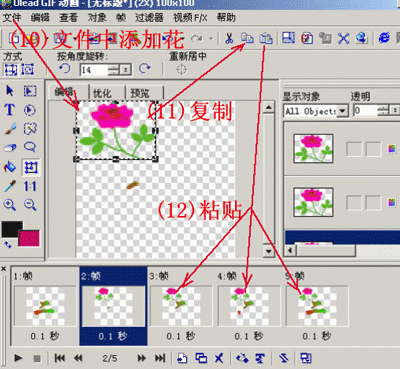
Task: Select frame 4 thumbnail in timeline
Action: point(249,306)
